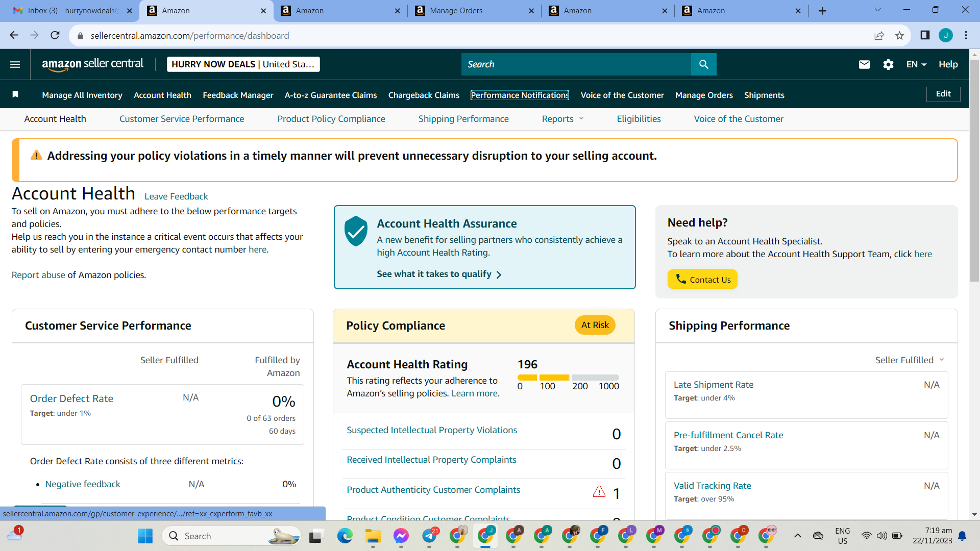The height and width of the screenshot is (551, 980).
Task: Open the Windows Start menu
Action: [145, 536]
